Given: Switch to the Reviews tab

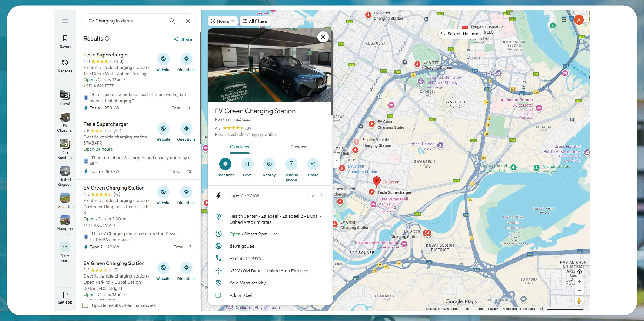Looking at the screenshot, I should point(299,147).
